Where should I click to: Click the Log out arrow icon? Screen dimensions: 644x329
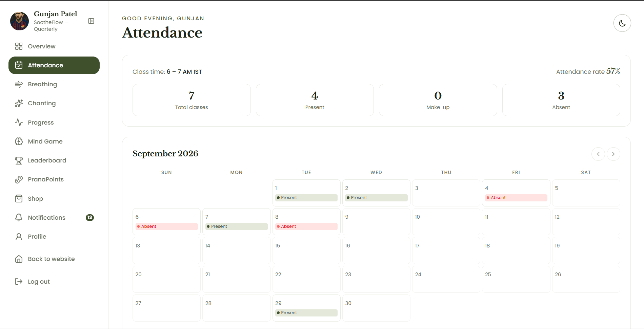click(19, 282)
